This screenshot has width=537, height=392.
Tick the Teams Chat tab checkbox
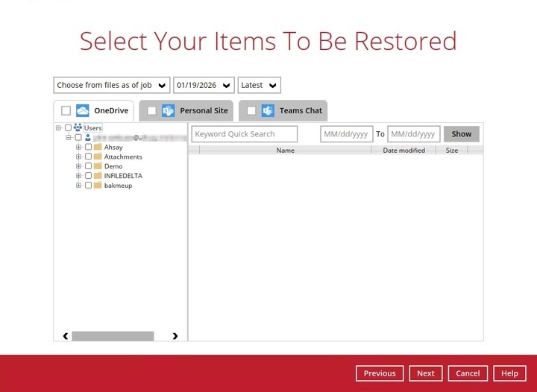251,110
